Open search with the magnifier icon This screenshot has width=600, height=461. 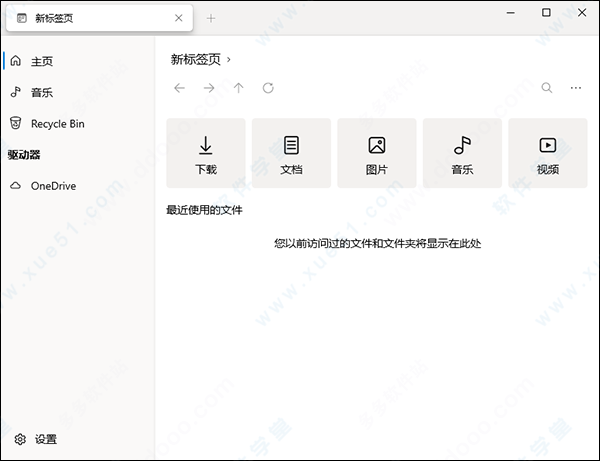(547, 88)
